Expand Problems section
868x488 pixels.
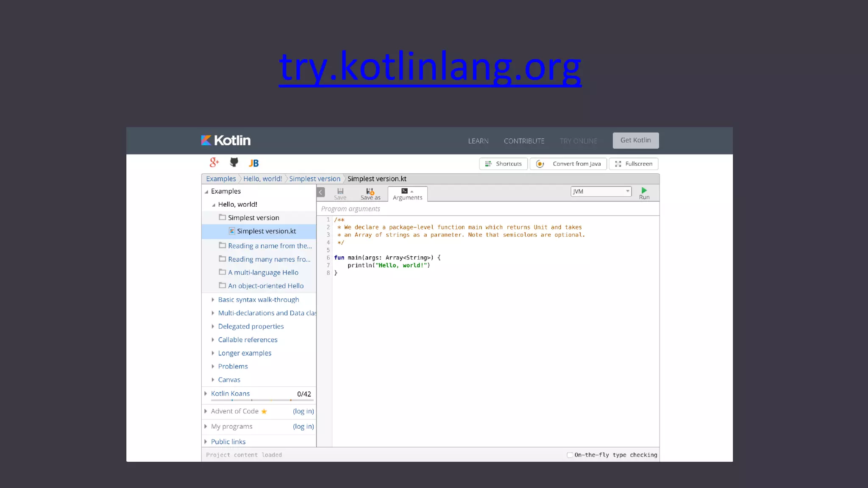click(213, 366)
